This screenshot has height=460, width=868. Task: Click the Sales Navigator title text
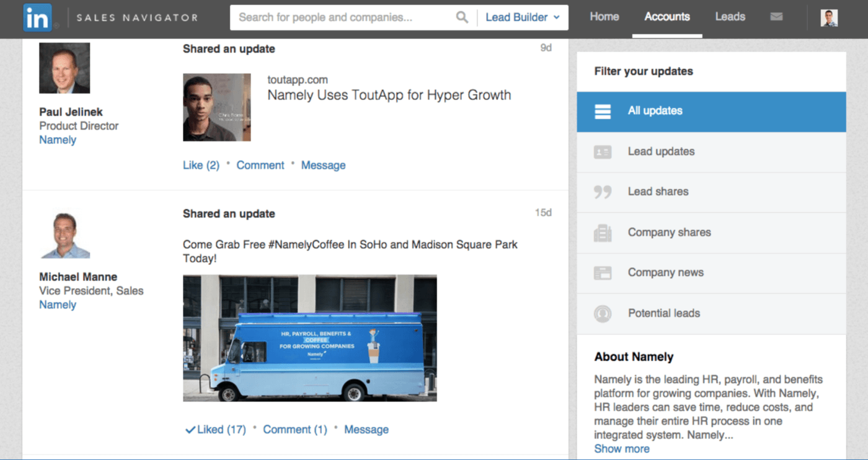[137, 18]
